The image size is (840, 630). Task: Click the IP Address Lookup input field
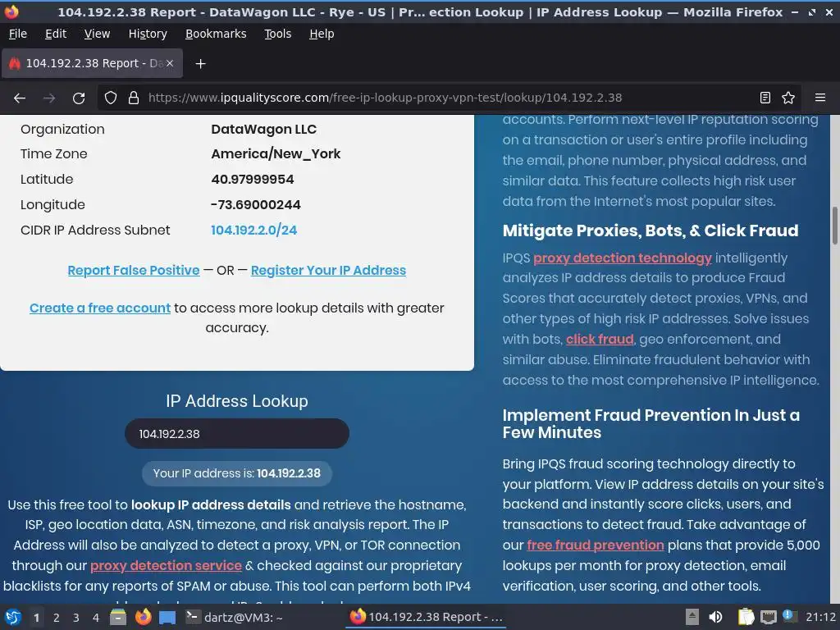click(x=237, y=434)
